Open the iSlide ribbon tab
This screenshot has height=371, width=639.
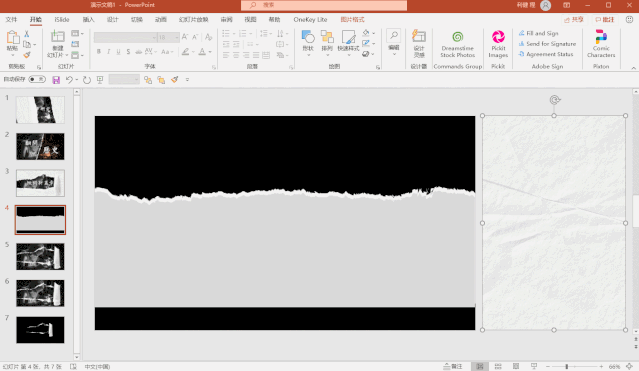pos(62,20)
